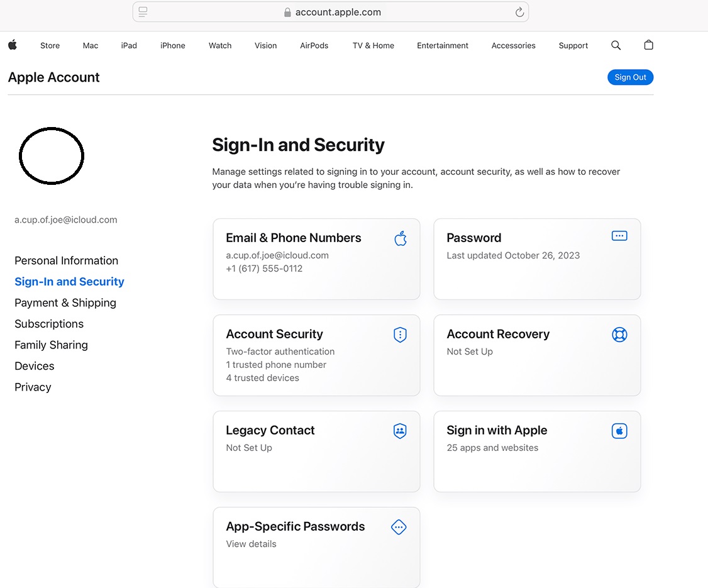Viewport: 708px width, 588px height.
Task: Click the Apple icon on Email & Phone Numbers card
Action: click(400, 238)
